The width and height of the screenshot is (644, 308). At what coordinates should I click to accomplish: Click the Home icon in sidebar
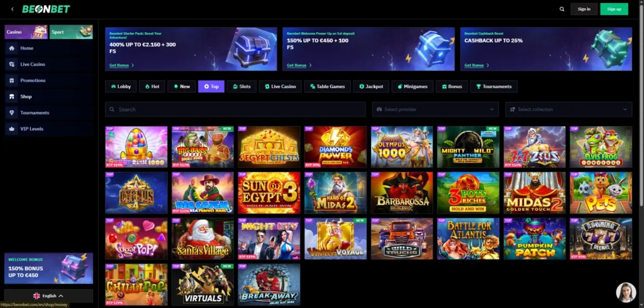(x=12, y=48)
